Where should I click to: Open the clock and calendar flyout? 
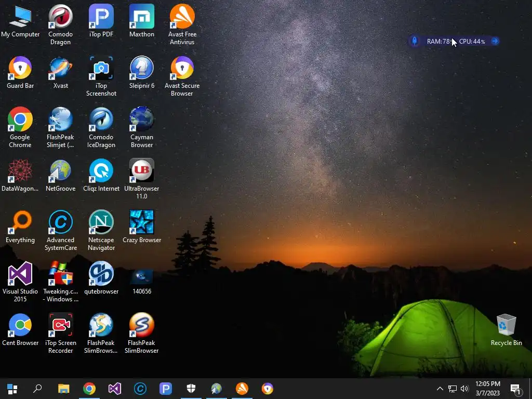[x=487, y=389]
